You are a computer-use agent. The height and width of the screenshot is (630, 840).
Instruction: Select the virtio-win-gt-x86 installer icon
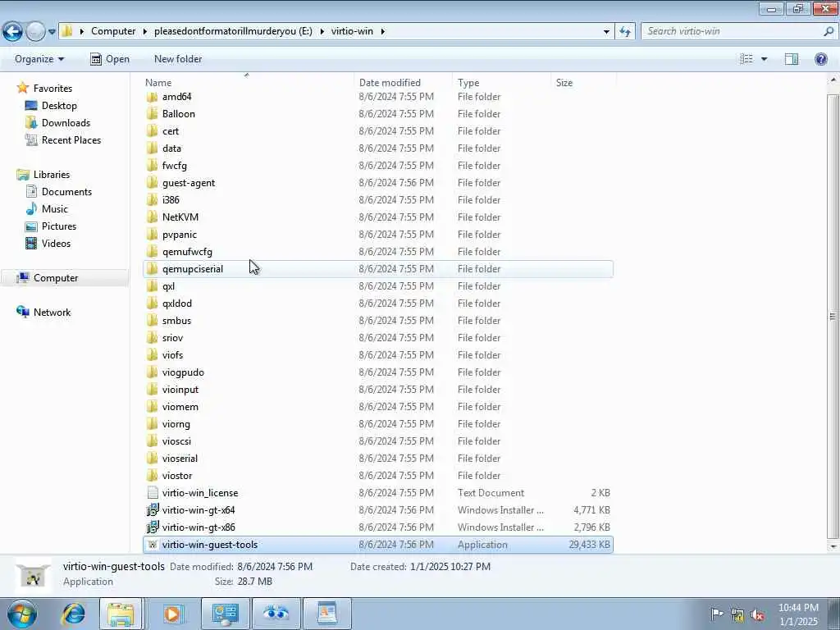(152, 527)
